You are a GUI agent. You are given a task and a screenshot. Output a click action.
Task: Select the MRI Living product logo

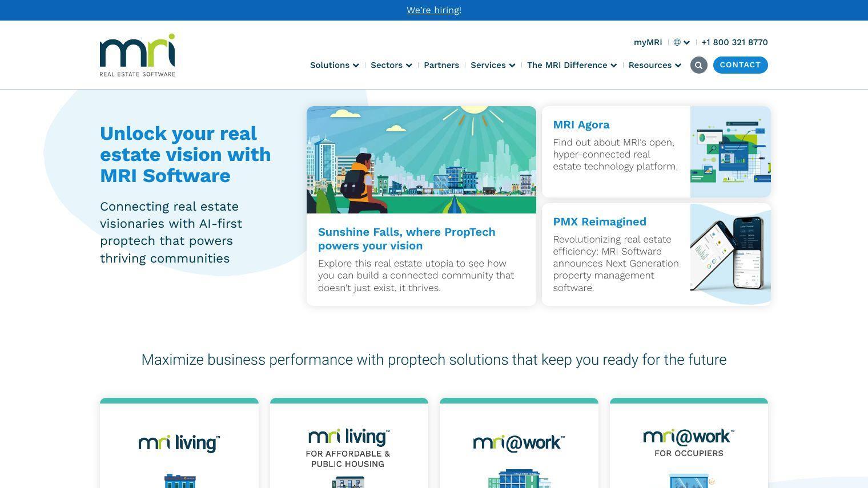179,443
